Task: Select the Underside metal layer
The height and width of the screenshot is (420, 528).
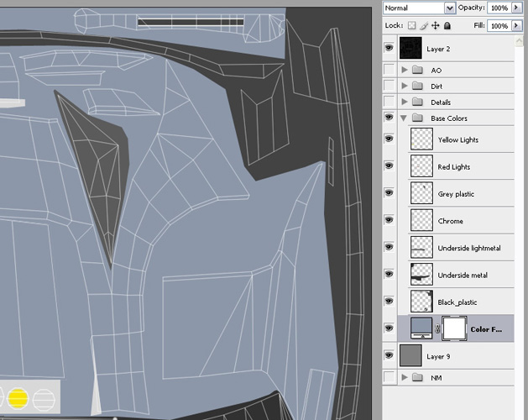Action: (x=462, y=276)
